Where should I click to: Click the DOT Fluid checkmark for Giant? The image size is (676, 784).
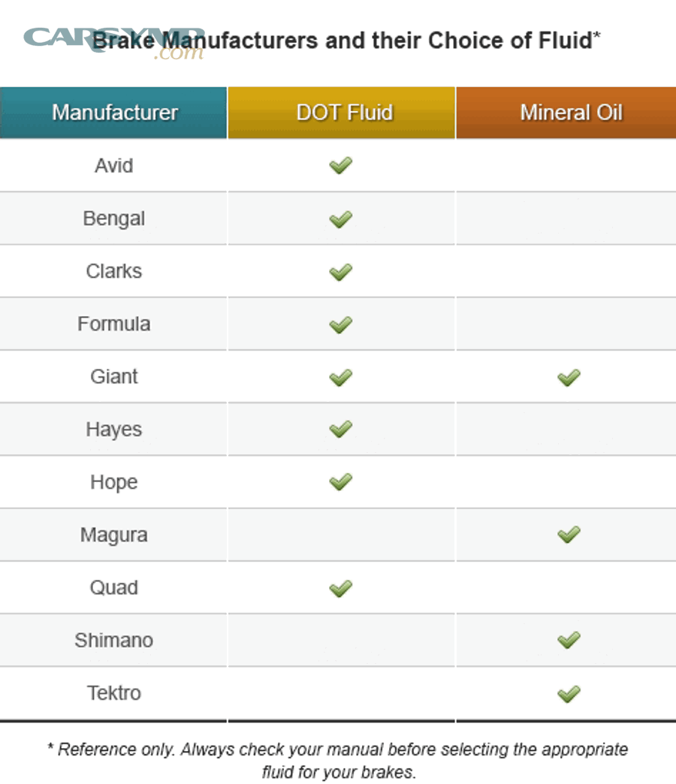340,377
